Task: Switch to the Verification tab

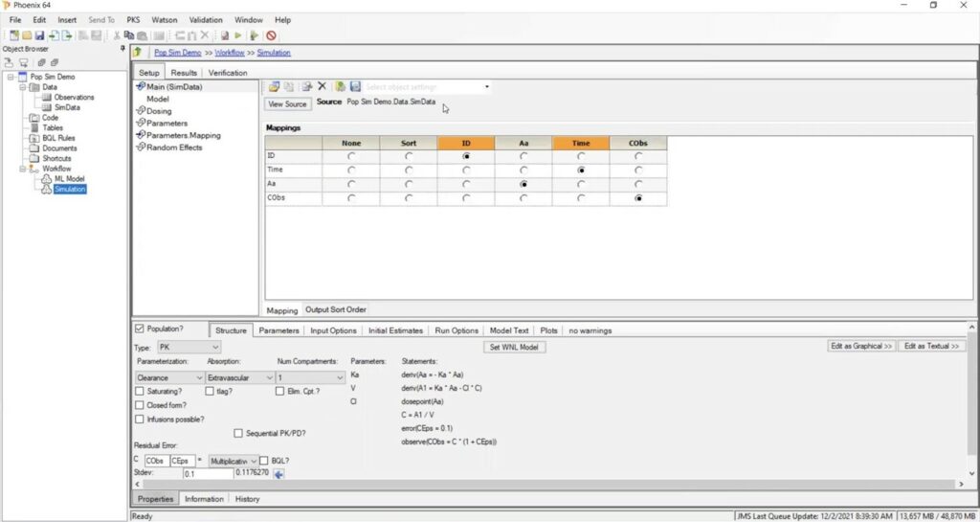Action: pos(228,73)
